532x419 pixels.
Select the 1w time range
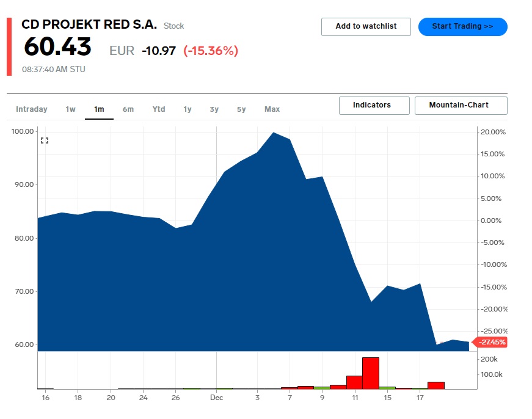click(71, 109)
